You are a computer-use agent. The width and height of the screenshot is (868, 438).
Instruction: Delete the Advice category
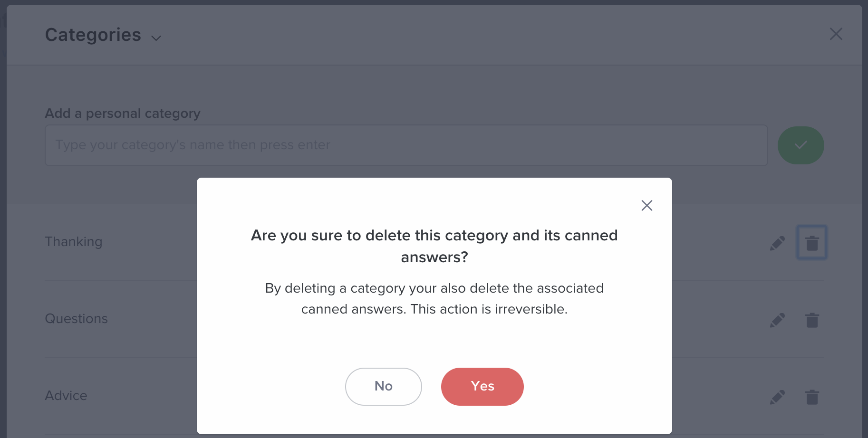tap(812, 397)
